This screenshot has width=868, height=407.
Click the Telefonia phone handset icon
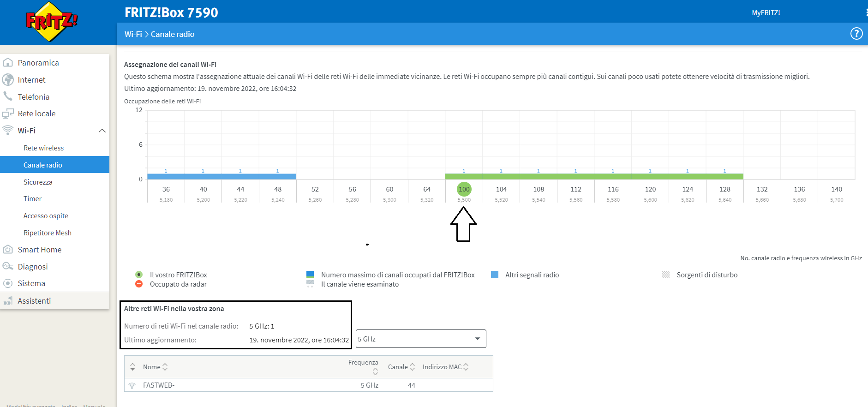click(8, 96)
